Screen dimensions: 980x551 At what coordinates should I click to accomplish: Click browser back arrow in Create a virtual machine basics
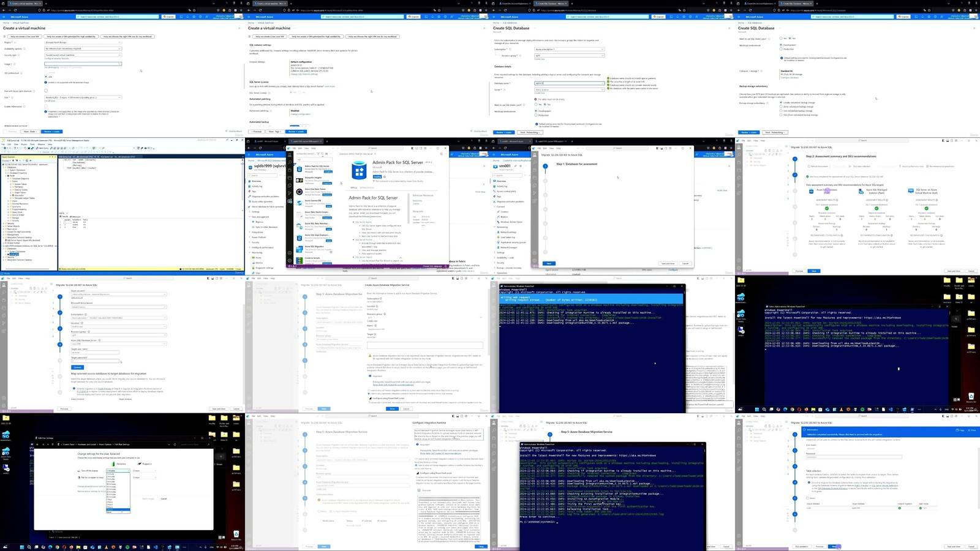coord(3,10)
